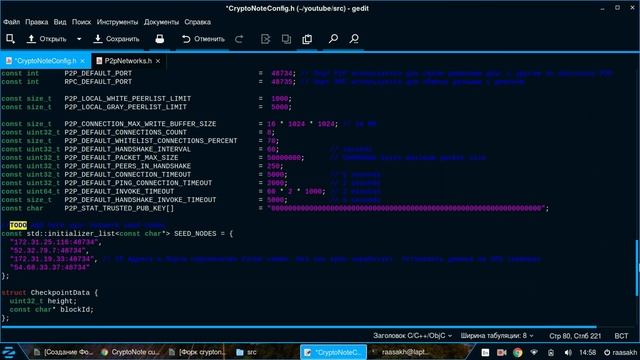The height and width of the screenshot is (360, 640).
Task: Click the video camera tray icon
Action: tap(502, 352)
